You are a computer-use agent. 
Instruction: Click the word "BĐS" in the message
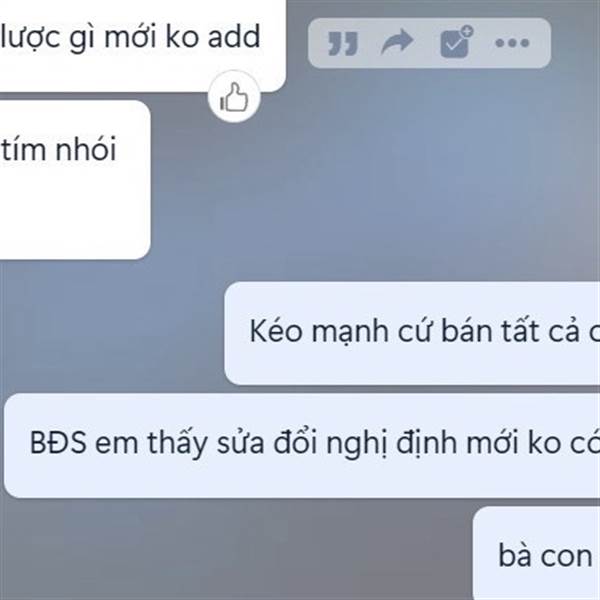58,443
